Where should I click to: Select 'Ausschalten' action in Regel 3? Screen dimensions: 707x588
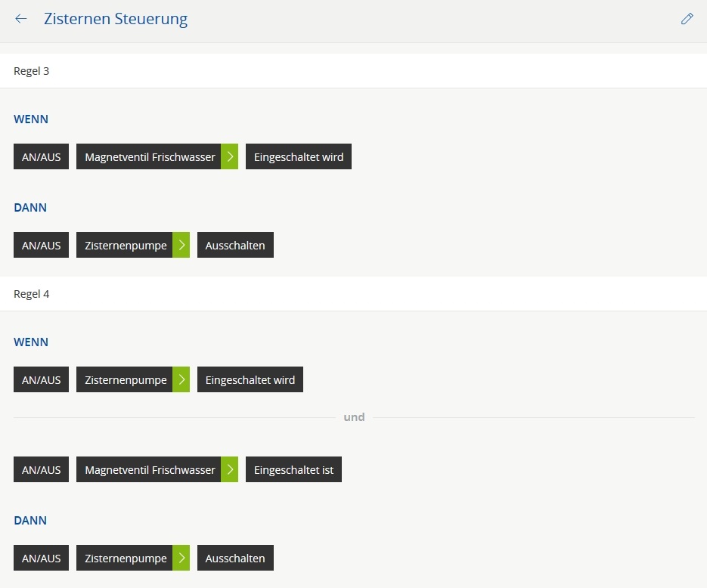coord(235,246)
